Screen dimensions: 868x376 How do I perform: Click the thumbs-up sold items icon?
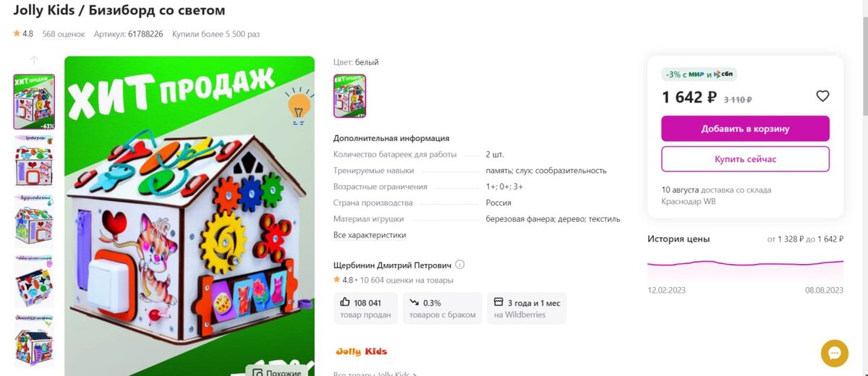point(345,303)
